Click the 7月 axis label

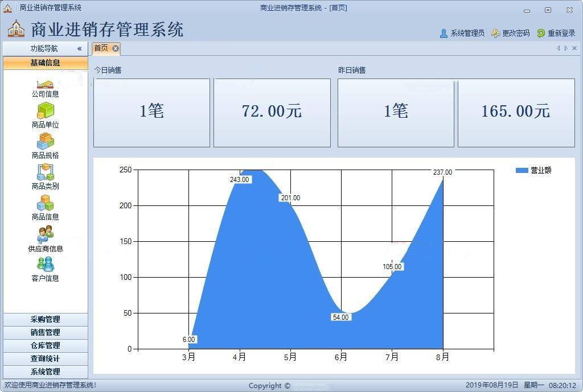point(392,357)
